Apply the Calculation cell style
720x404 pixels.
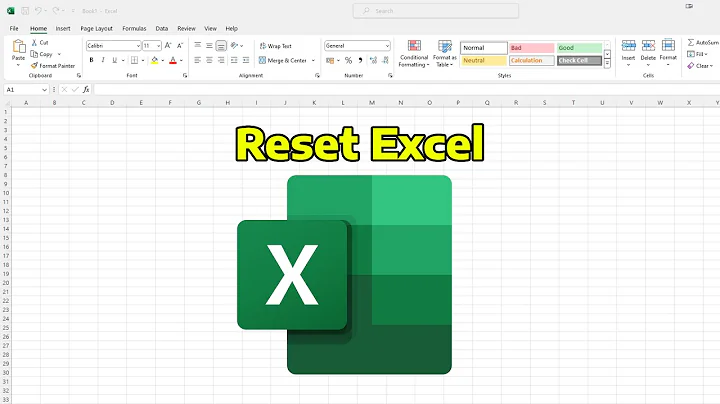[x=531, y=61]
